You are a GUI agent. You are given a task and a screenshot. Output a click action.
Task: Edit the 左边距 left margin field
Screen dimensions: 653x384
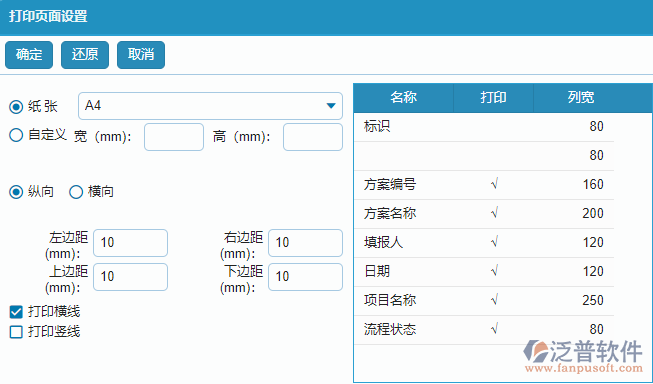pos(130,243)
